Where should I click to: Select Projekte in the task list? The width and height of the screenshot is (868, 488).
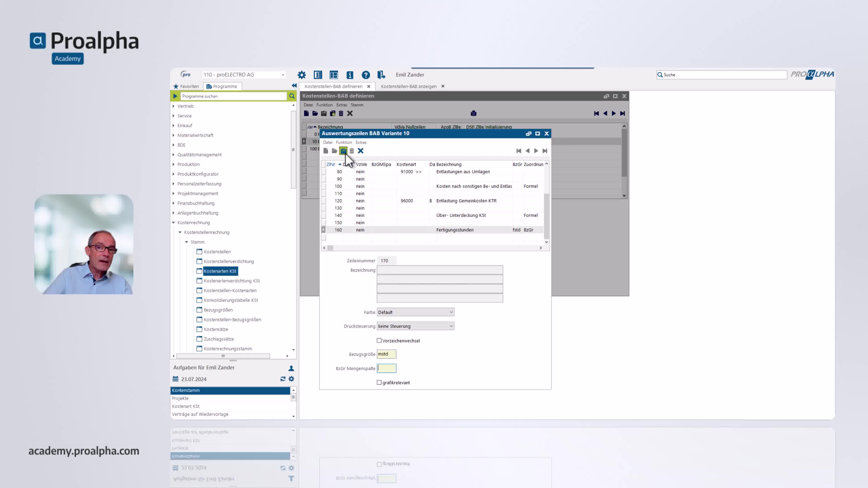[180, 398]
